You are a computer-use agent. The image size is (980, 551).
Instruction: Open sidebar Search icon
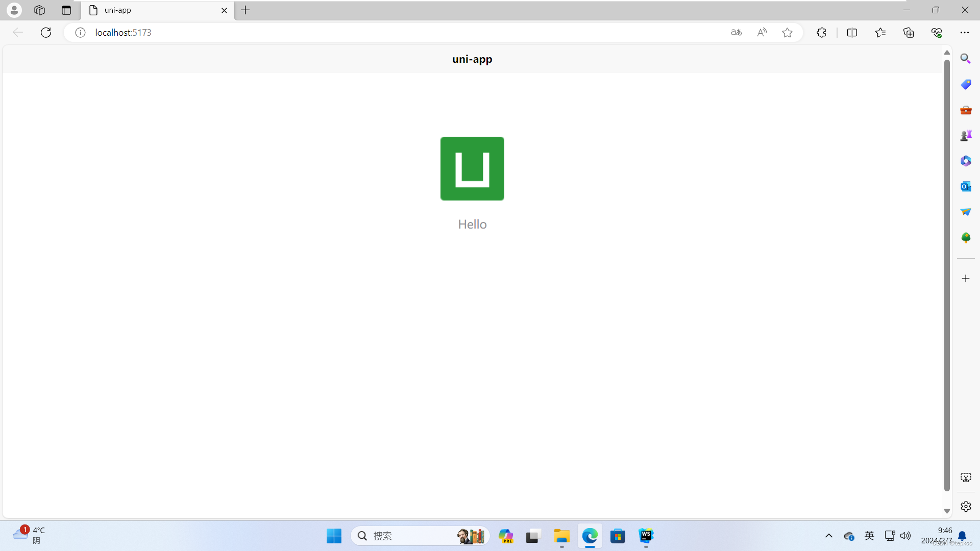(965, 59)
